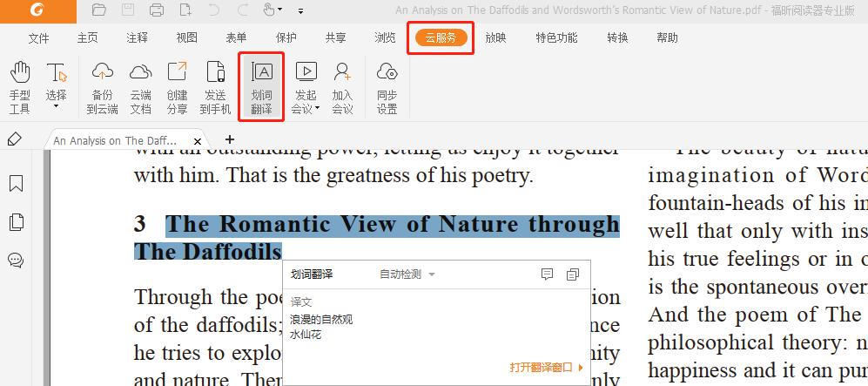Switch to the 主页 tab

87,37
